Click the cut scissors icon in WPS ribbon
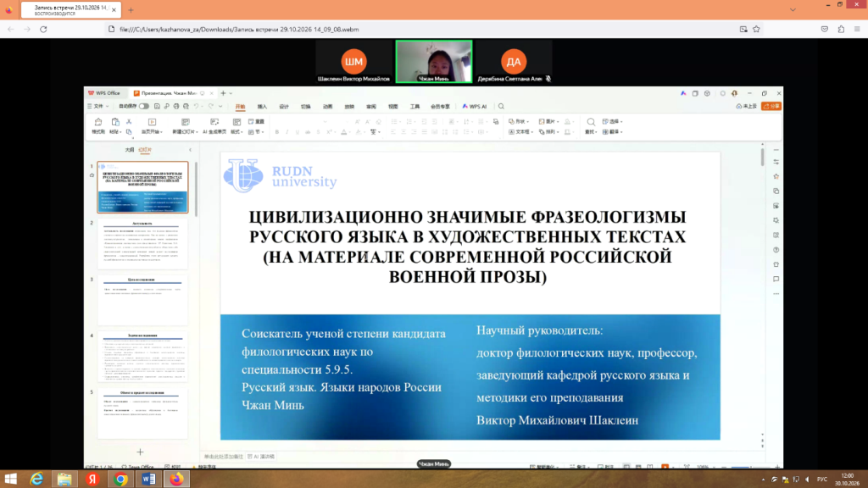The width and height of the screenshot is (868, 488). pyautogui.click(x=129, y=122)
